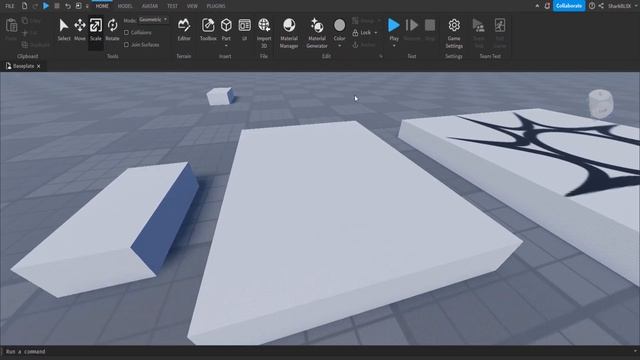Click the Copy icon in Clipboard
Image resolution: width=640 pixels, height=360 pixels.
[25, 20]
